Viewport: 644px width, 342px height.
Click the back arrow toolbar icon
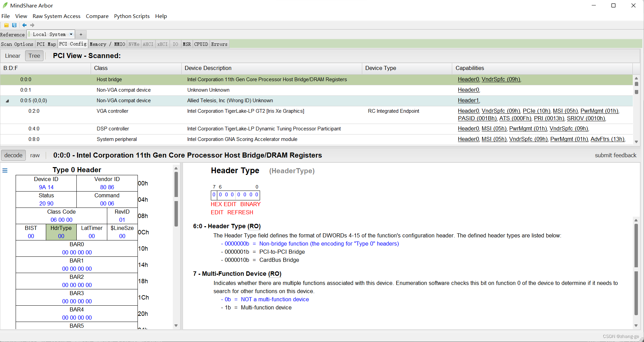[24, 25]
